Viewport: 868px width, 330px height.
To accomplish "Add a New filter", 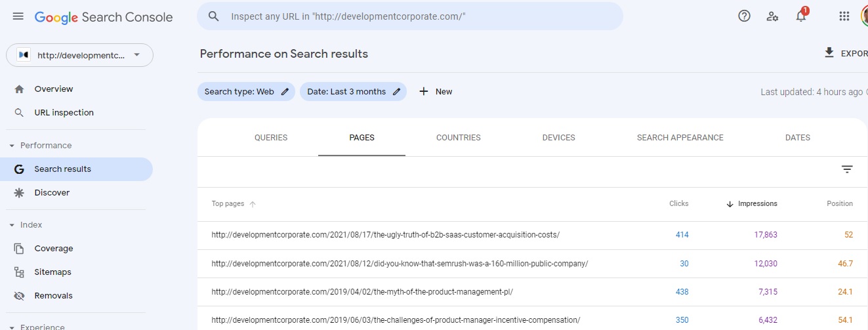I will (x=436, y=92).
